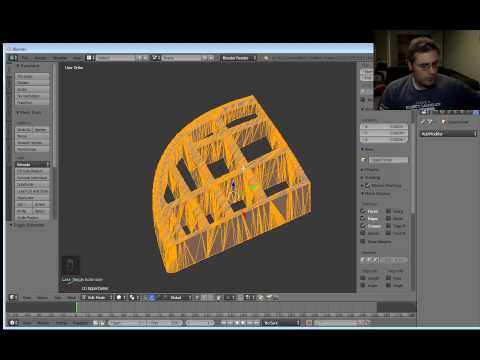Enable the Show Weights checkbox
The image size is (480, 360).
tap(363, 241)
